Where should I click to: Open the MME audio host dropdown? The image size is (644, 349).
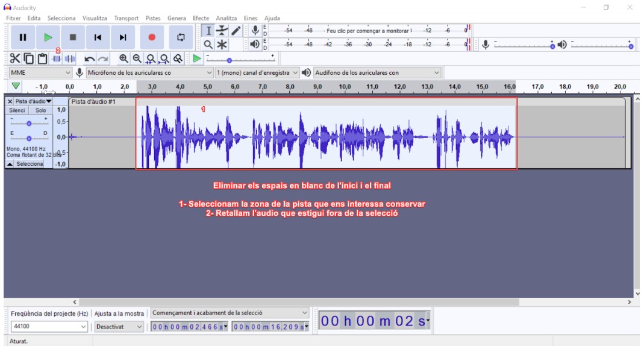point(40,73)
